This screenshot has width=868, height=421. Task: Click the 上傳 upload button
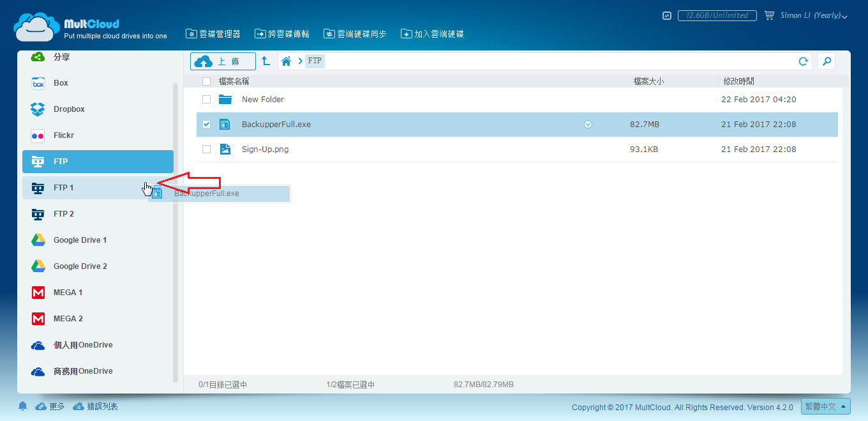[x=223, y=61]
